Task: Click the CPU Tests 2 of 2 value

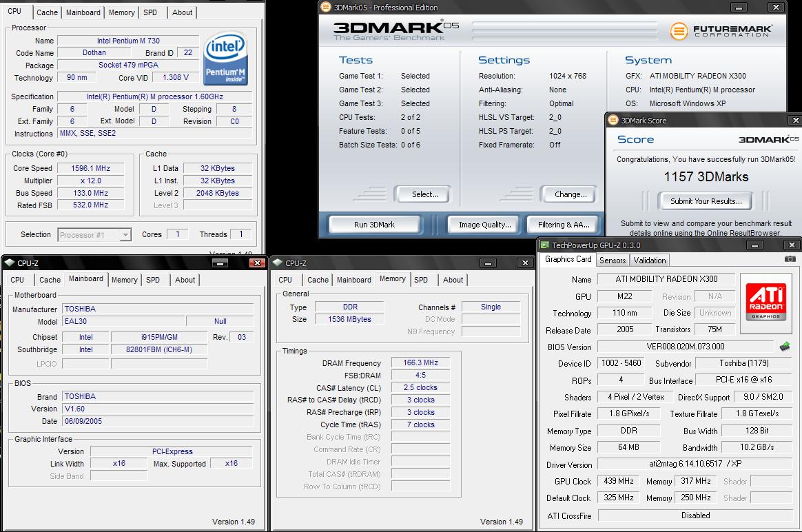Action: (410, 117)
